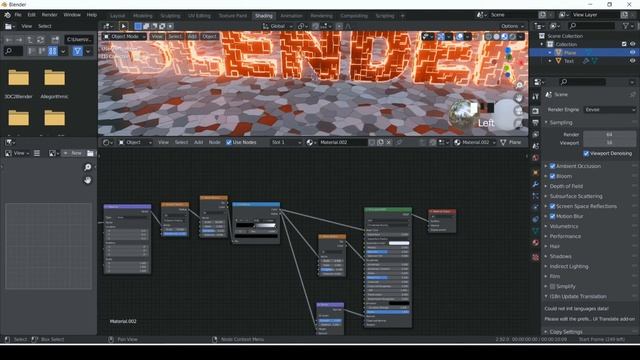The width and height of the screenshot is (640, 360).
Task: Open the File menu
Action: (x=18, y=15)
